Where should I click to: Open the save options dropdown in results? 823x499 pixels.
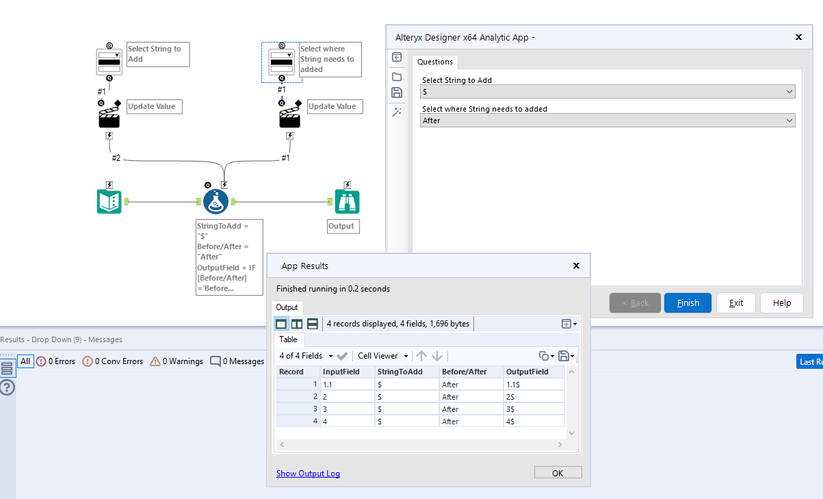566,356
